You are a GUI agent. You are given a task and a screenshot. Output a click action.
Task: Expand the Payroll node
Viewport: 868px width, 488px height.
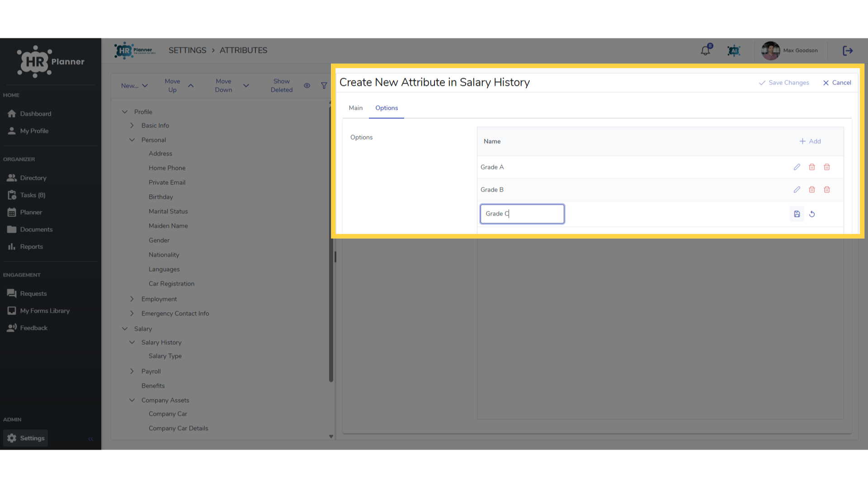tap(132, 371)
